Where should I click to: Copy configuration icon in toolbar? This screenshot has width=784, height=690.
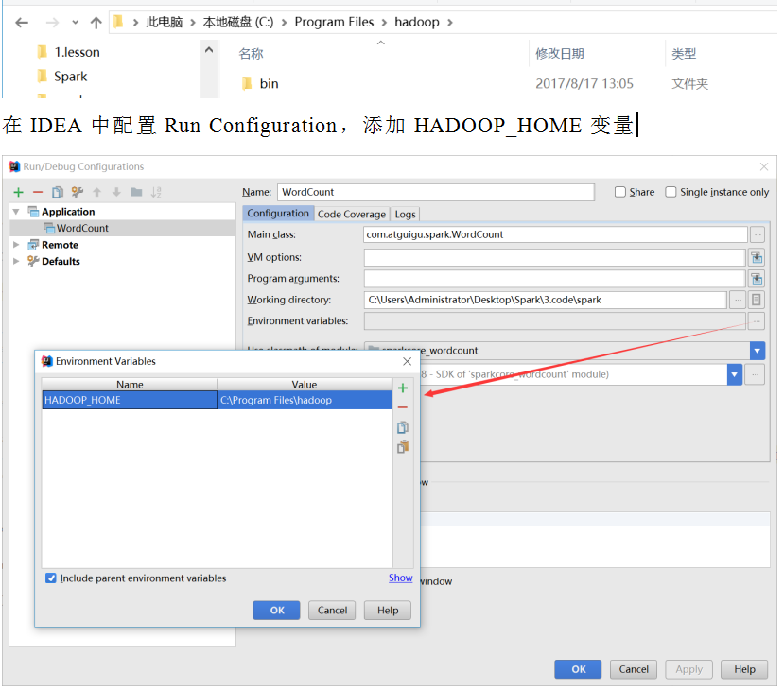pos(58,193)
